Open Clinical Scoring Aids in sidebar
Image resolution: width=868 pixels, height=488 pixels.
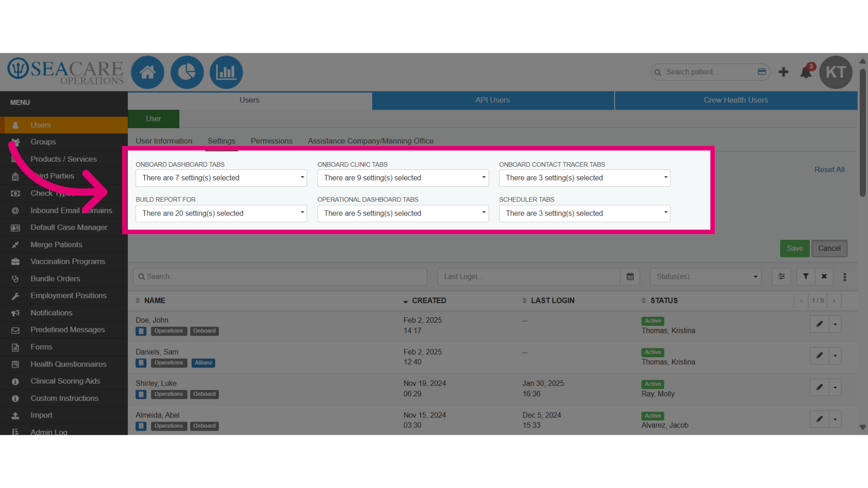(64, 381)
